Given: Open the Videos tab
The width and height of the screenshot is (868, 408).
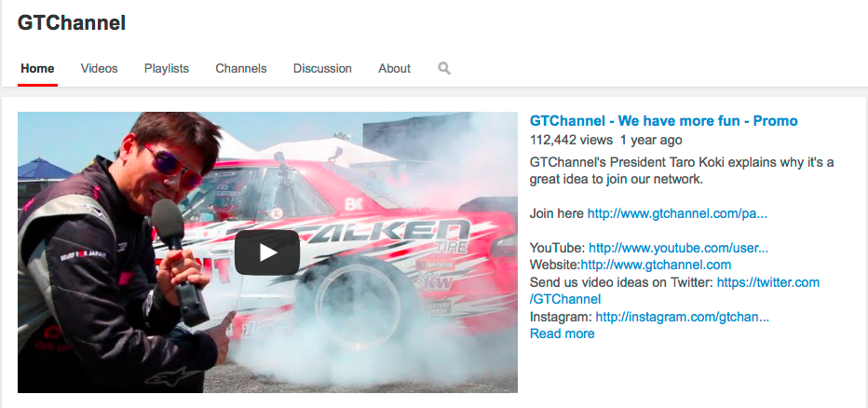Looking at the screenshot, I should coord(99,69).
